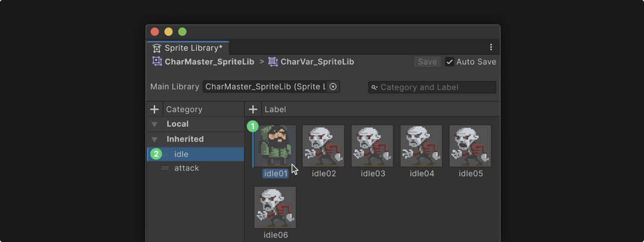
Task: Select the idle03 sprite thumbnail
Action: 372,146
